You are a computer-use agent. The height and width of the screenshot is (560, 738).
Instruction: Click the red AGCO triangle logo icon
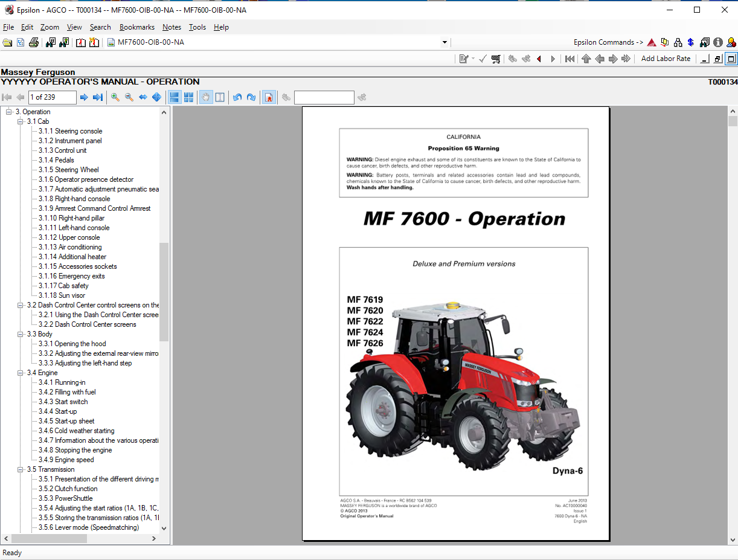pyautogui.click(x=652, y=42)
